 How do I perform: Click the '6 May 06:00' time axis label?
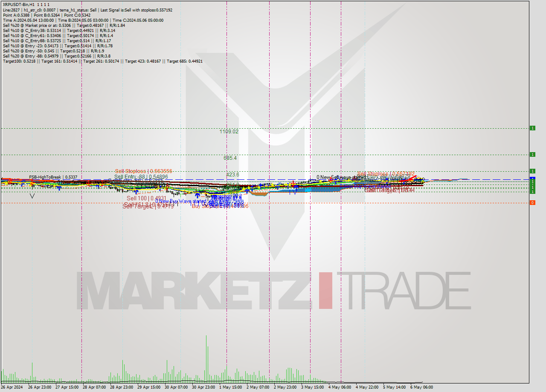point(421,387)
